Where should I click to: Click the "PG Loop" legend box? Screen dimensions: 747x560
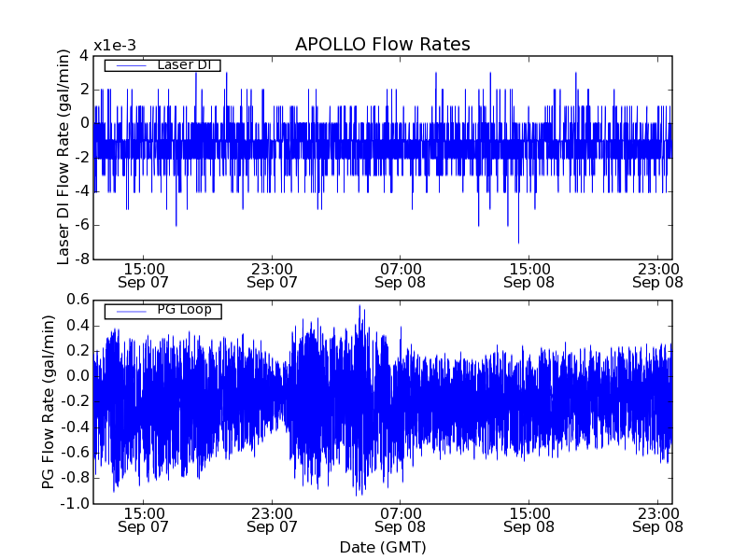162,311
